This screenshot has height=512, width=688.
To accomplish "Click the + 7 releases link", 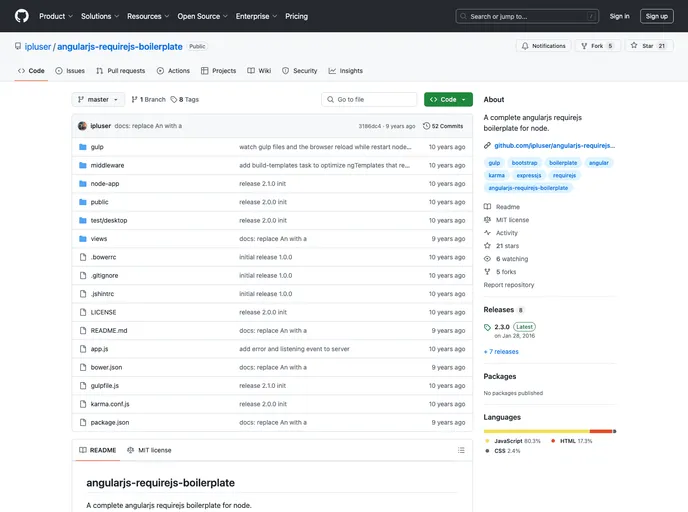I will [x=501, y=352].
